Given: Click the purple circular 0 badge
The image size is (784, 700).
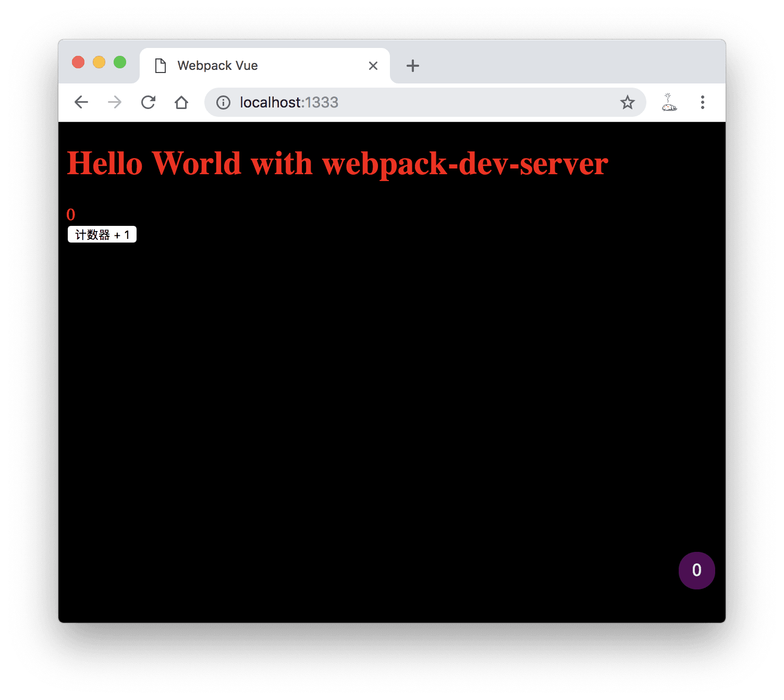Looking at the screenshot, I should click(x=696, y=570).
